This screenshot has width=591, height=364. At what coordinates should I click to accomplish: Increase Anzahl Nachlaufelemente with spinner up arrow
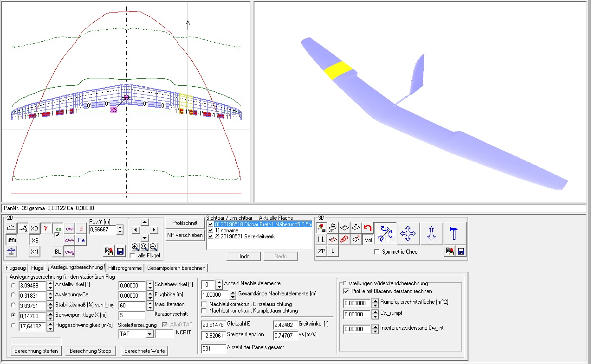coord(219,282)
